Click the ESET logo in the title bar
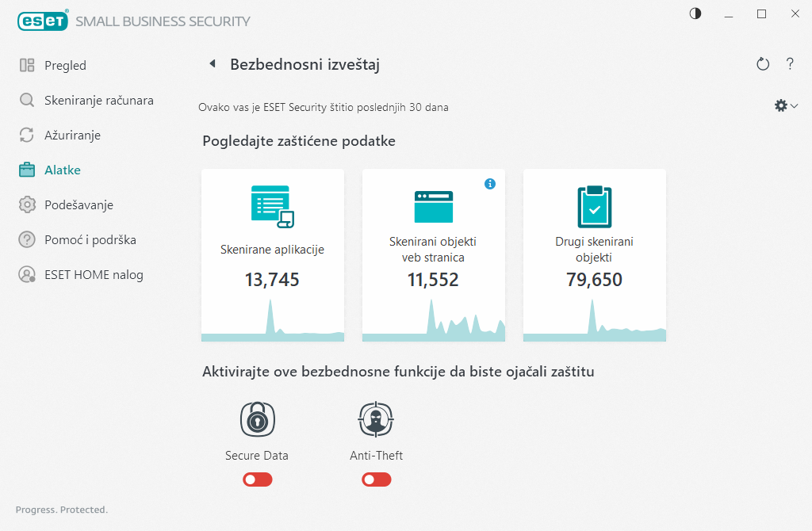Image resolution: width=812 pixels, height=531 pixels. point(42,21)
